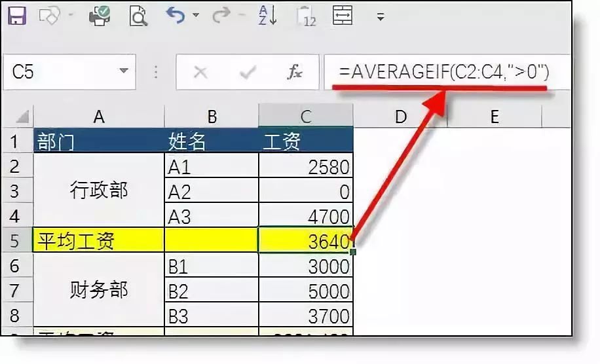Click header cell 部门

coord(99,141)
